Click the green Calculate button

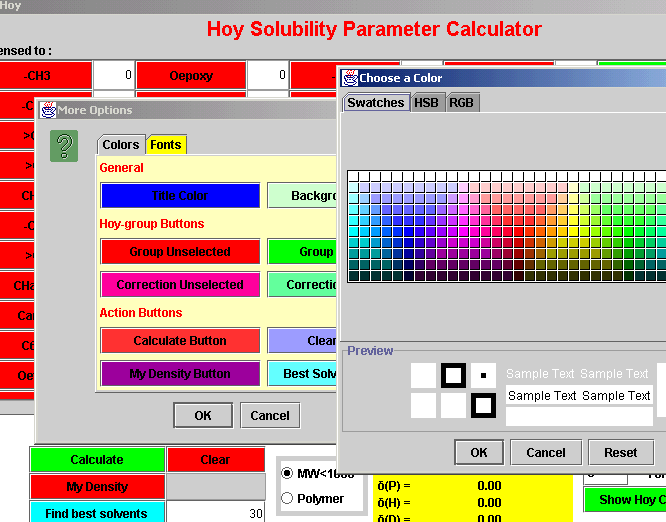[x=97, y=460]
